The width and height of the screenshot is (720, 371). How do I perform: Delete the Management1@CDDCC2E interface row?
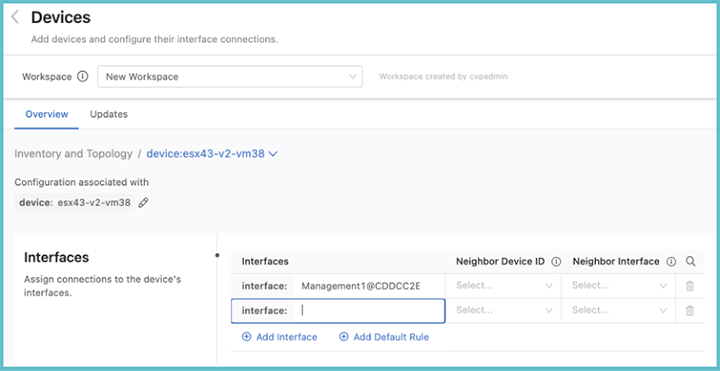coord(690,286)
